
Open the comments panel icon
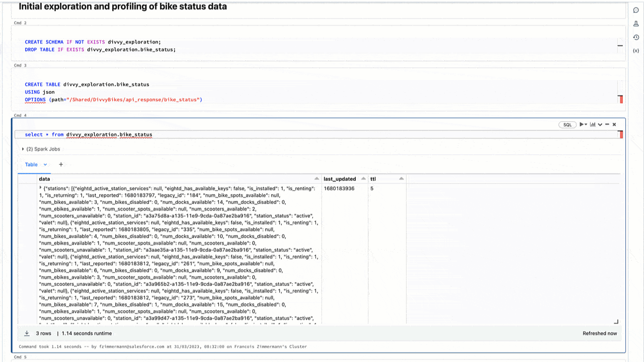pyautogui.click(x=636, y=10)
